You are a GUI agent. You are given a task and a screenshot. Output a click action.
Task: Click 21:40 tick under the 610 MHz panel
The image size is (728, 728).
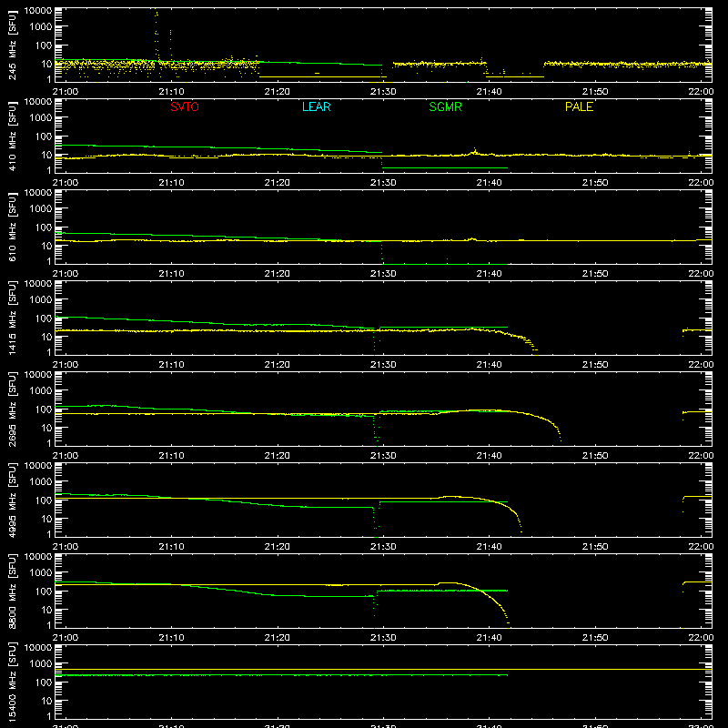coord(489,274)
